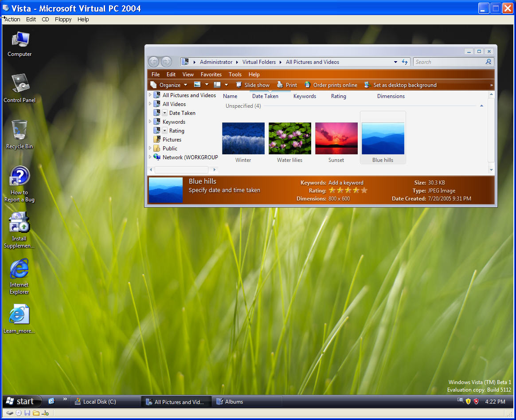Screen dimensions: 516x420
Task: Collapse the Unspecified (4) group
Action: pos(481,106)
